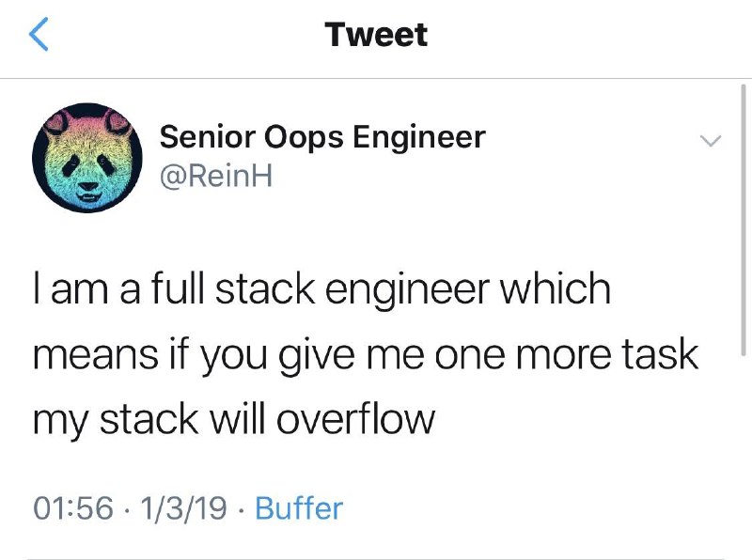Click the words "I am a" starting the tweet

pos(77,289)
